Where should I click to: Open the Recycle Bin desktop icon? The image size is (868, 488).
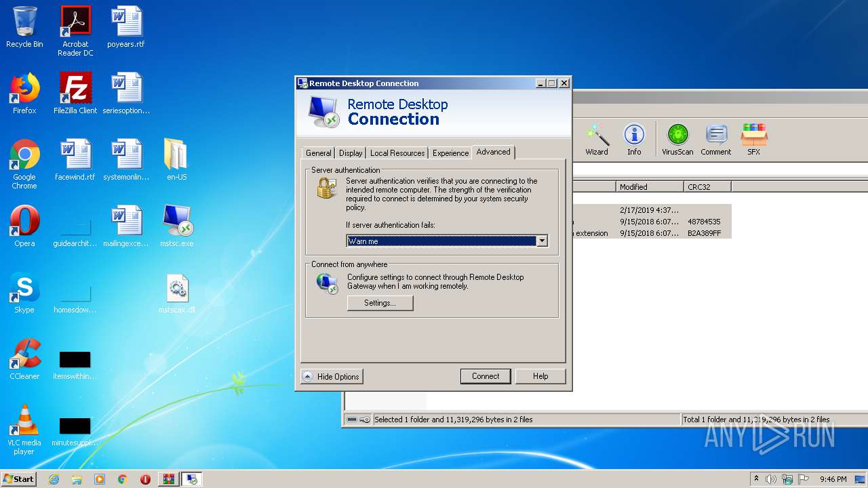pos(24,27)
